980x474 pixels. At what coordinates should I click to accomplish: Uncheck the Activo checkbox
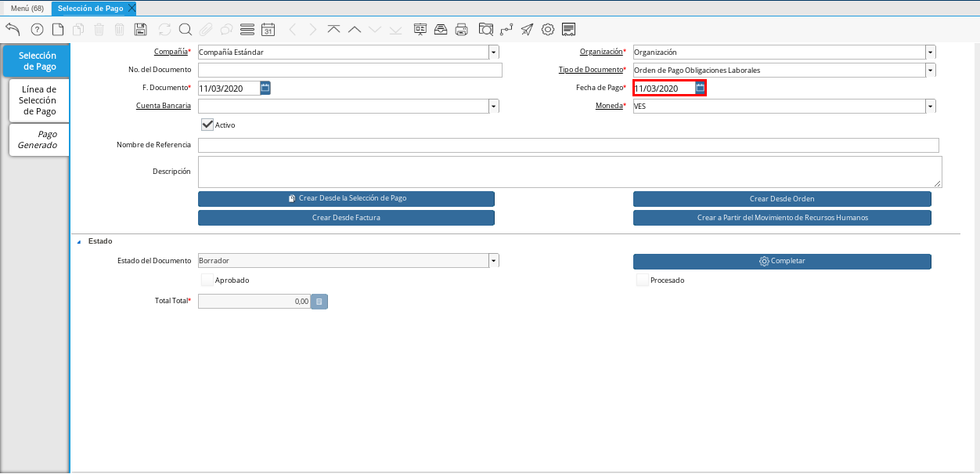[x=207, y=125]
